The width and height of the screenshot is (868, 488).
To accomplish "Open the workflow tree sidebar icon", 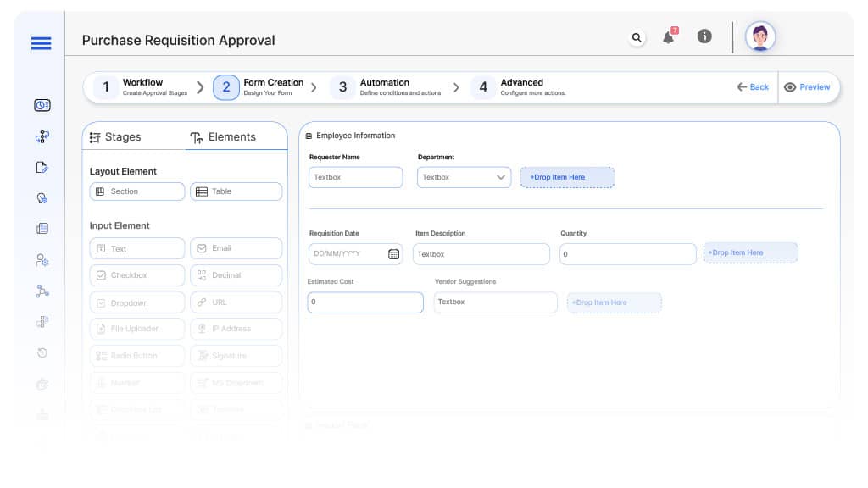I will pyautogui.click(x=42, y=136).
